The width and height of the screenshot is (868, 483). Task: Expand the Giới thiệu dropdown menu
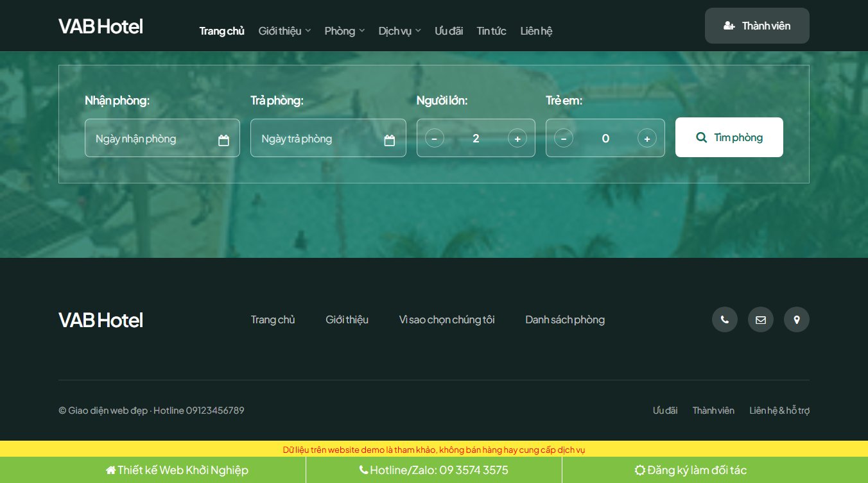[284, 31]
